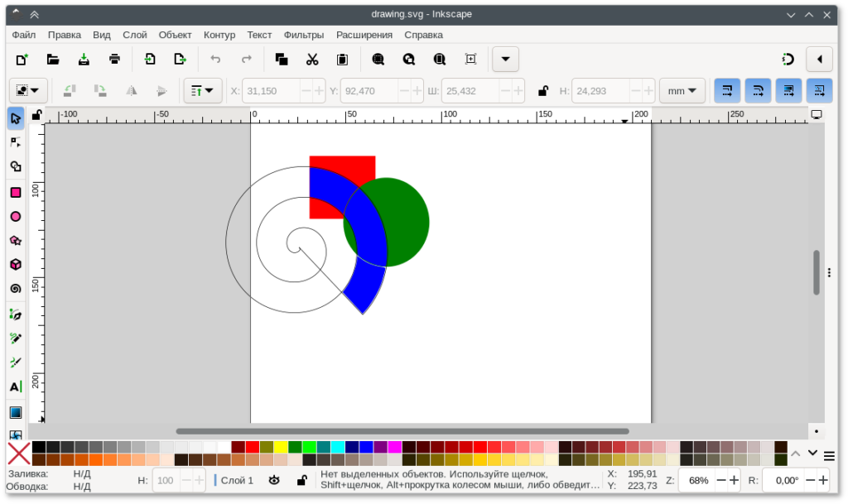Toggle the guides lock at ruler corner
The image size is (848, 504).
(36, 114)
